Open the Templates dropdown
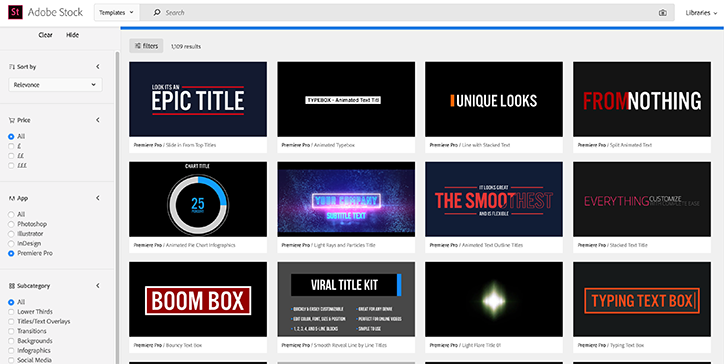This screenshot has width=724, height=364. pyautogui.click(x=117, y=13)
